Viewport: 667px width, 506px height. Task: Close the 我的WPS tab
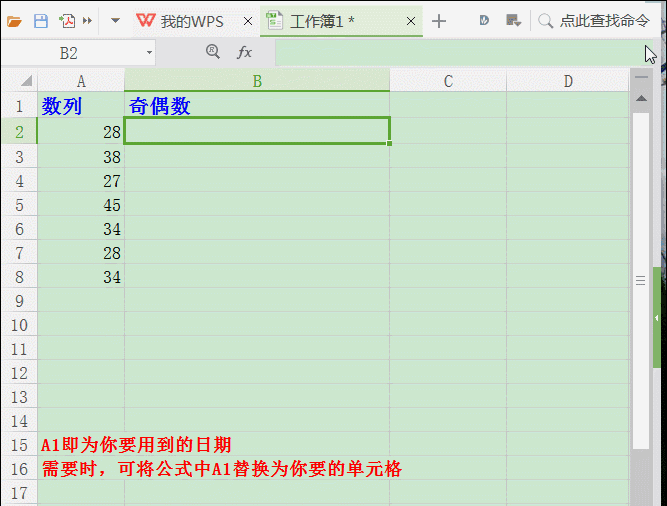248,21
